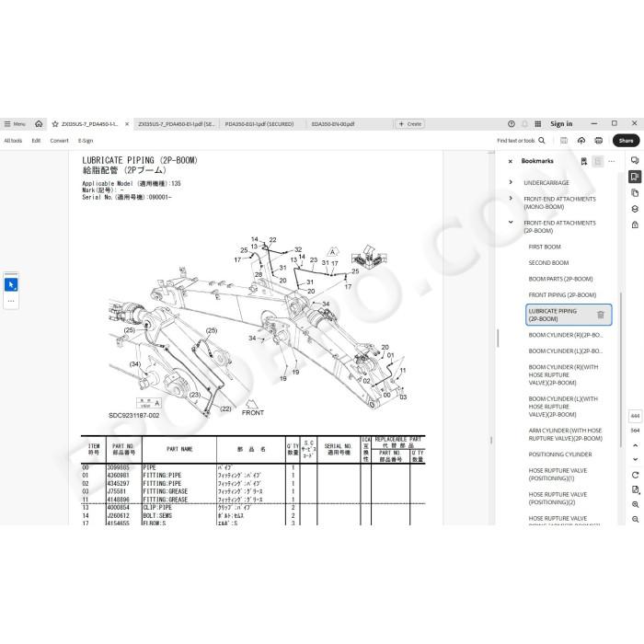The height and width of the screenshot is (644, 644).
Task: Expand FRONT-END ATTACHMENTS (MONO-BOOM) bookmark
Action: tap(511, 199)
